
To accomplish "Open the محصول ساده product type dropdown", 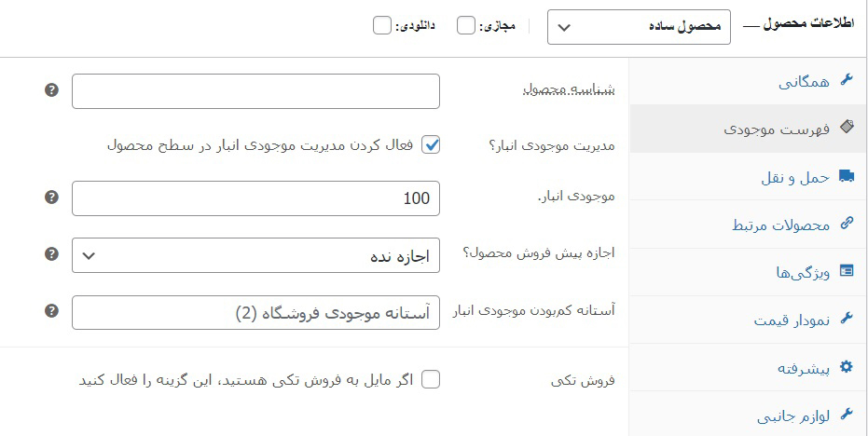I will (x=639, y=27).
